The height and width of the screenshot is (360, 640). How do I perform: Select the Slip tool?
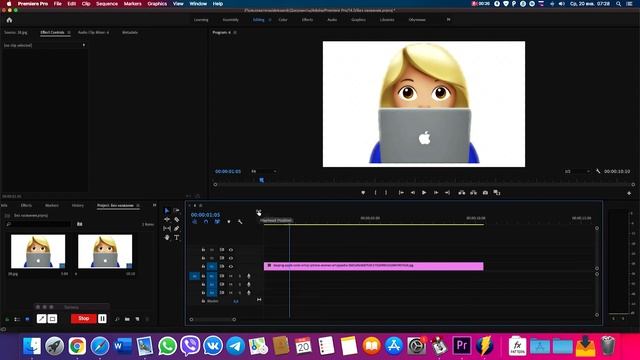(167, 229)
